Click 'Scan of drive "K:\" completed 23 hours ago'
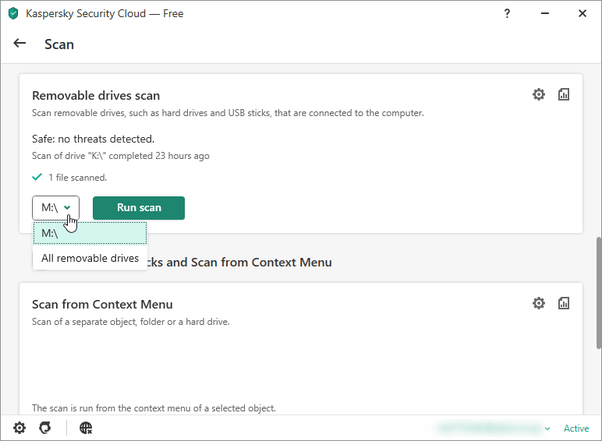The height and width of the screenshot is (441, 602). (121, 155)
